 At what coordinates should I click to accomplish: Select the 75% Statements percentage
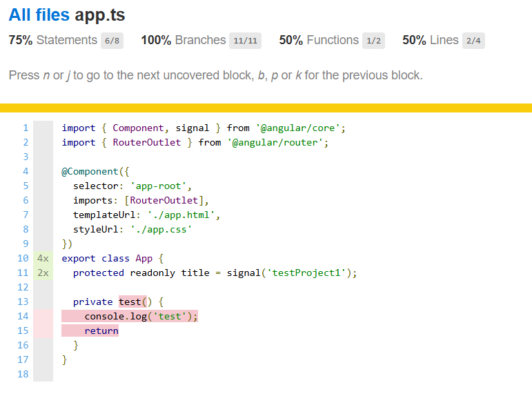coord(21,40)
